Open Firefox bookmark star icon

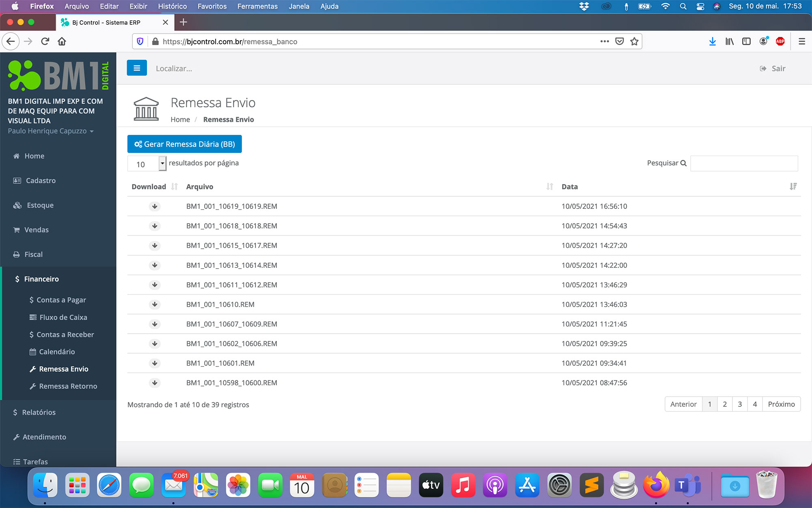click(634, 41)
